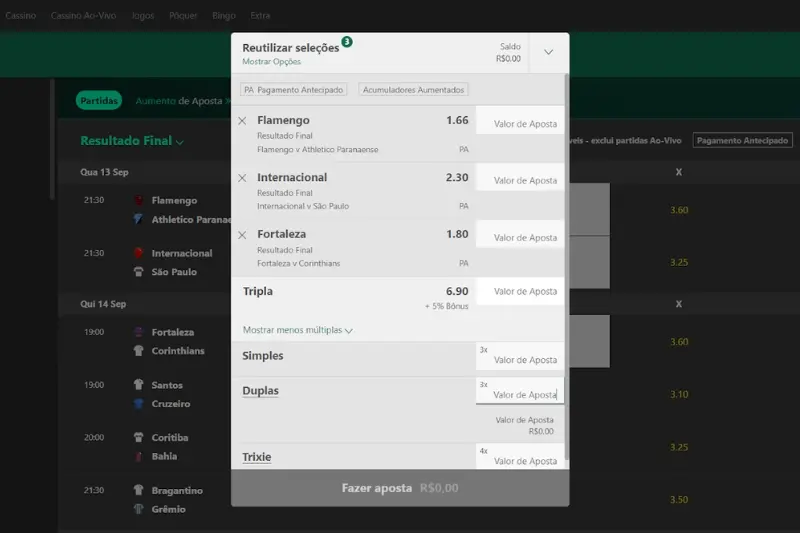Click the Reutilizar seleções heading
Viewport: 800px width, 533px height.
point(291,48)
